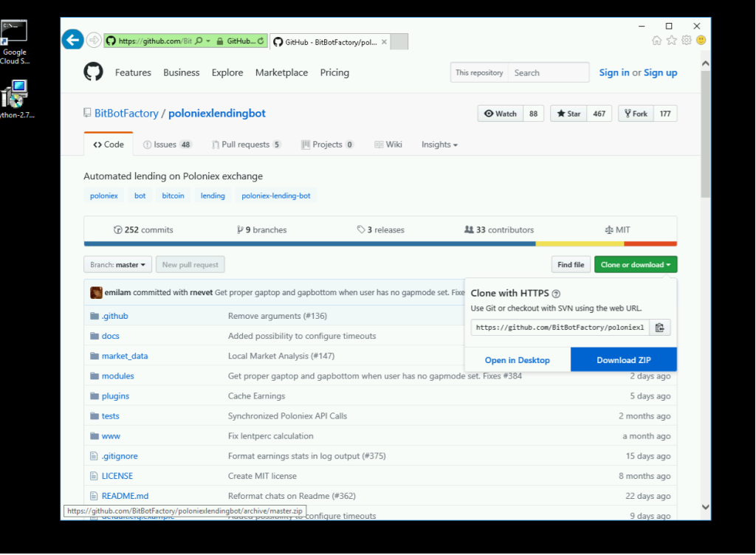Open Marketplace in the top navigation
The width and height of the screenshot is (756, 555).
(281, 73)
